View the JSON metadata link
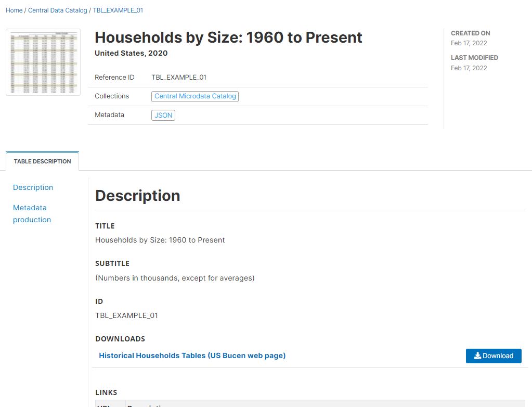The image size is (532, 407). pos(163,115)
